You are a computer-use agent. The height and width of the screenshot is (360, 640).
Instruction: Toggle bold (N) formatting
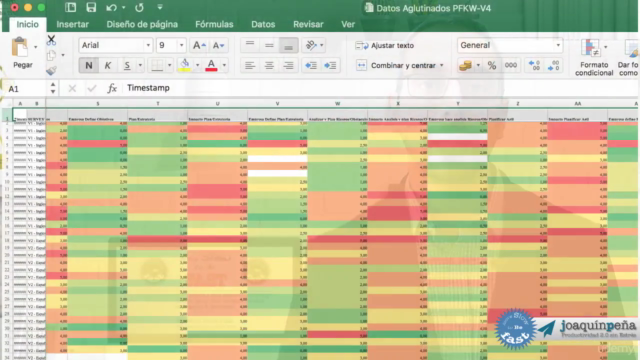point(89,65)
